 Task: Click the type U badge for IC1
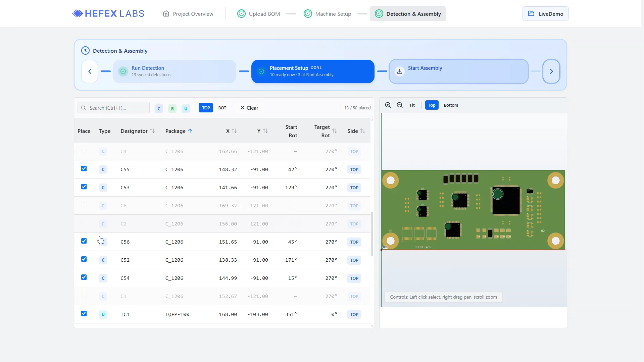tap(103, 314)
